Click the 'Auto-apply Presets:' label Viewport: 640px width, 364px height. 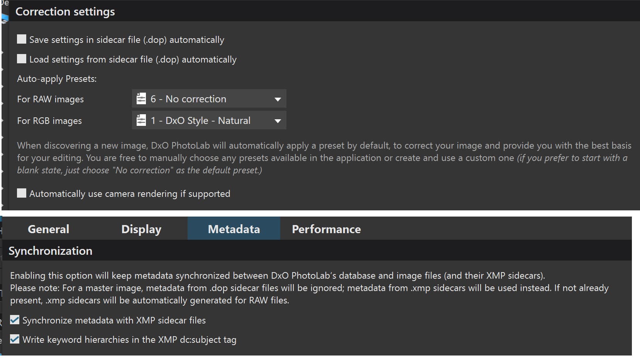click(57, 79)
